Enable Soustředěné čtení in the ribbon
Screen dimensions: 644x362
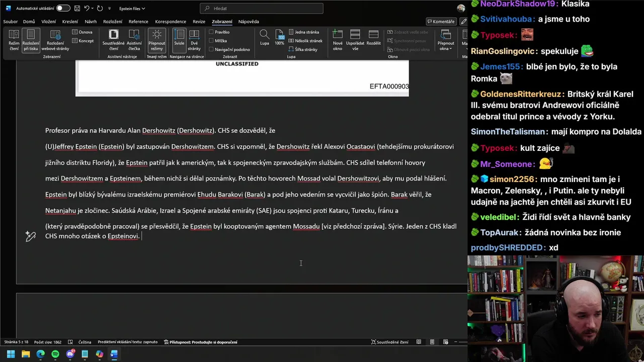pyautogui.click(x=114, y=40)
